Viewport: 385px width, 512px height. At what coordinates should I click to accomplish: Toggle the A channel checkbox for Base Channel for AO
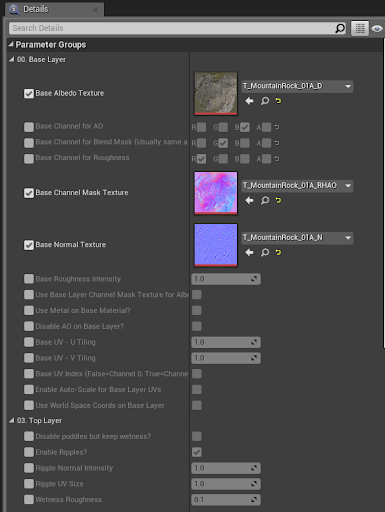[x=266, y=127]
